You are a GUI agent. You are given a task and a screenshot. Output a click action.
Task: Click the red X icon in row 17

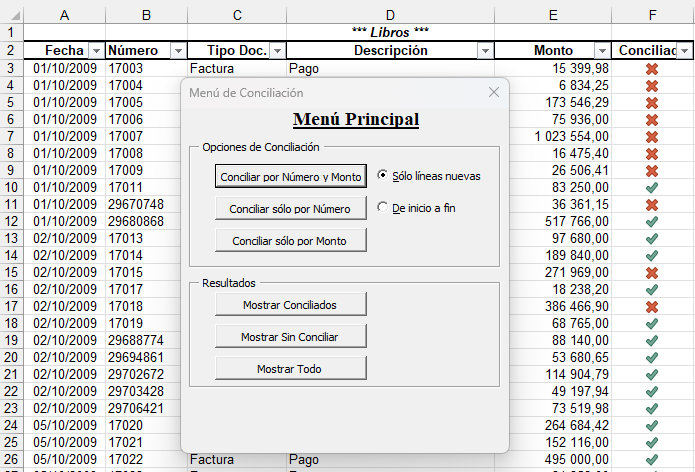click(652, 307)
